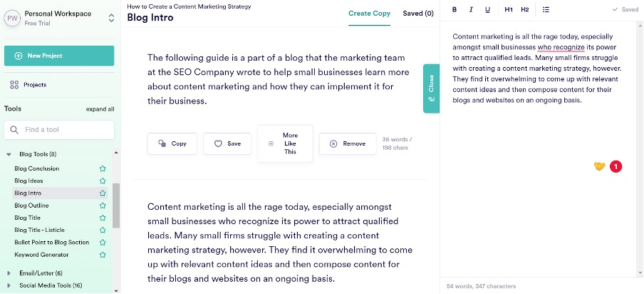Collapse the Blog Tools group
The height and width of the screenshot is (294, 644).
tap(9, 154)
